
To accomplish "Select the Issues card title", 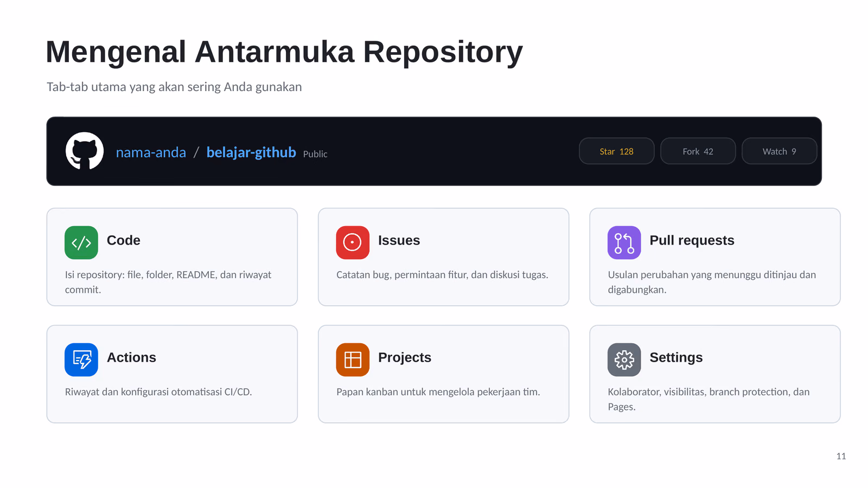I will point(399,240).
